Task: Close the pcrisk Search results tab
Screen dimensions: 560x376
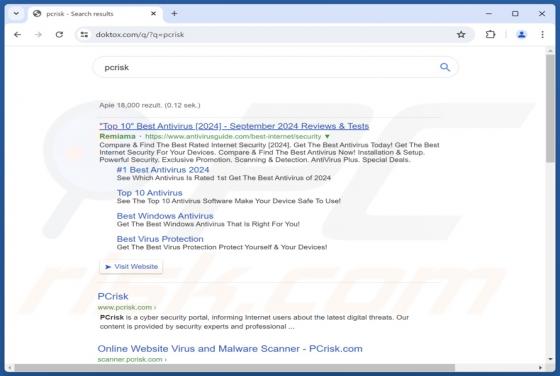Action: (x=154, y=14)
